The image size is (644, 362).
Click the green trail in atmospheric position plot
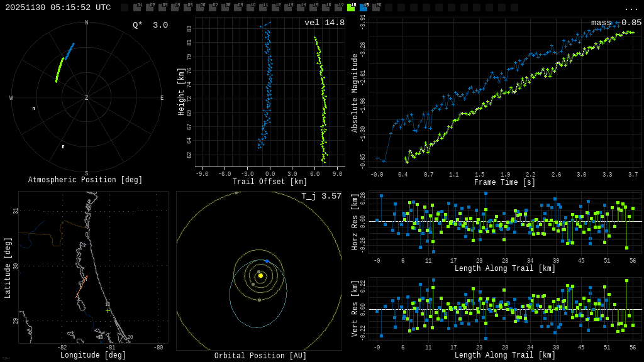pos(59,70)
